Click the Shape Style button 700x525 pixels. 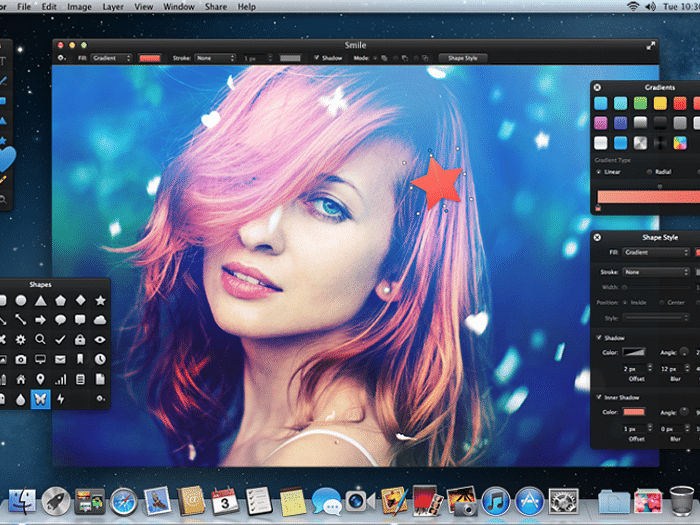[463, 58]
